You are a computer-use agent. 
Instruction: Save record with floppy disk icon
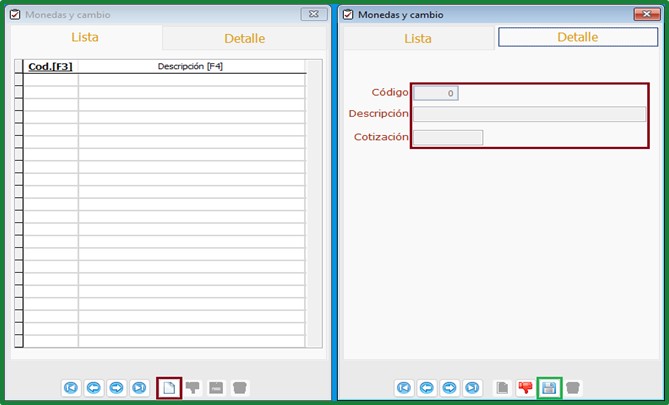(549, 388)
